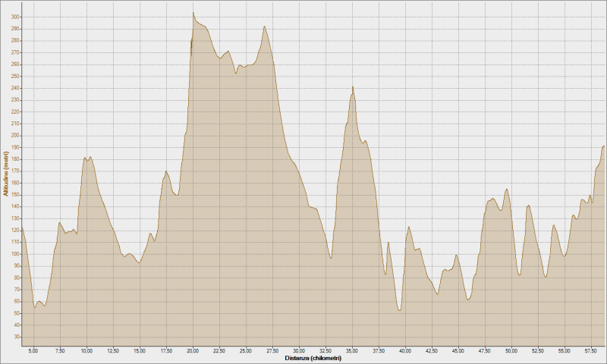Click the 27,50 distance axis label
Screen dimensions: 607x364
(x=272, y=351)
